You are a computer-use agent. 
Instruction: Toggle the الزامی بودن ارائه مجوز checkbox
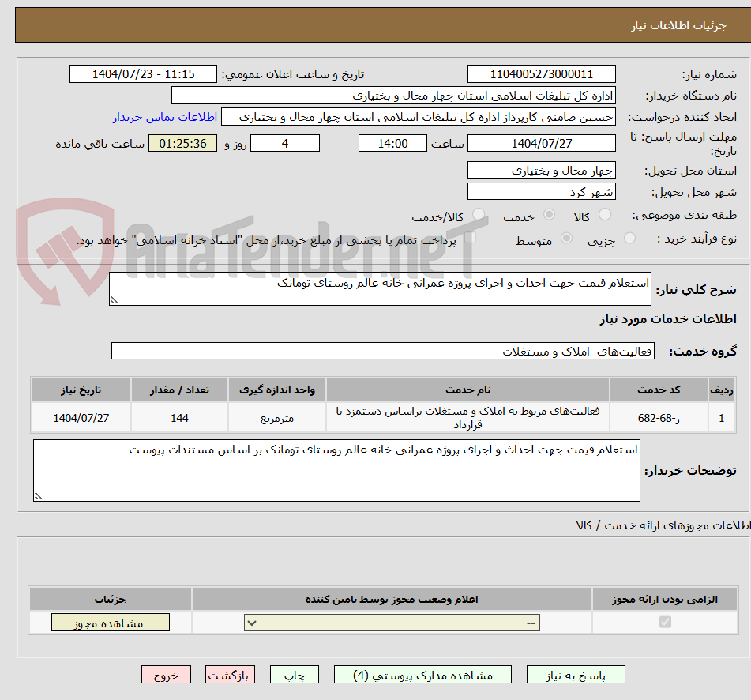664,622
